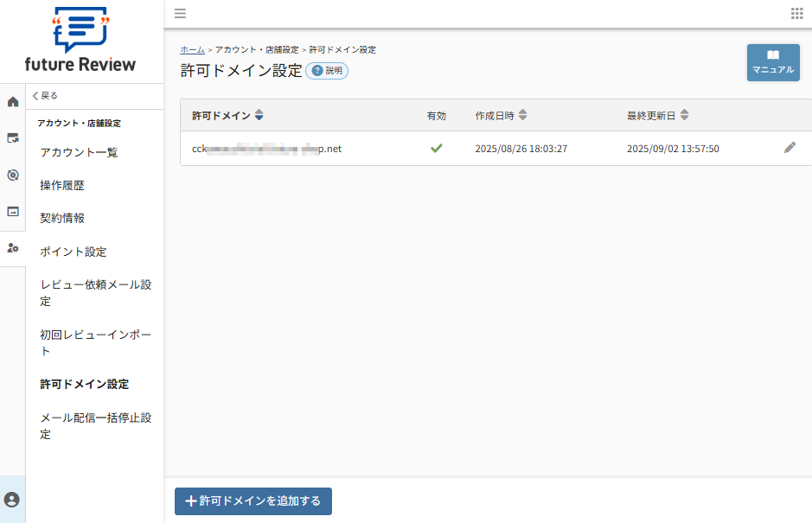Edit the allowed domain using the pencil icon
This screenshot has width=812, height=523.
point(789,148)
